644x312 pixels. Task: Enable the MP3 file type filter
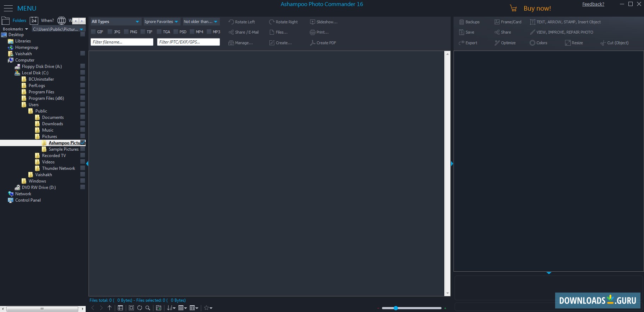(209, 32)
